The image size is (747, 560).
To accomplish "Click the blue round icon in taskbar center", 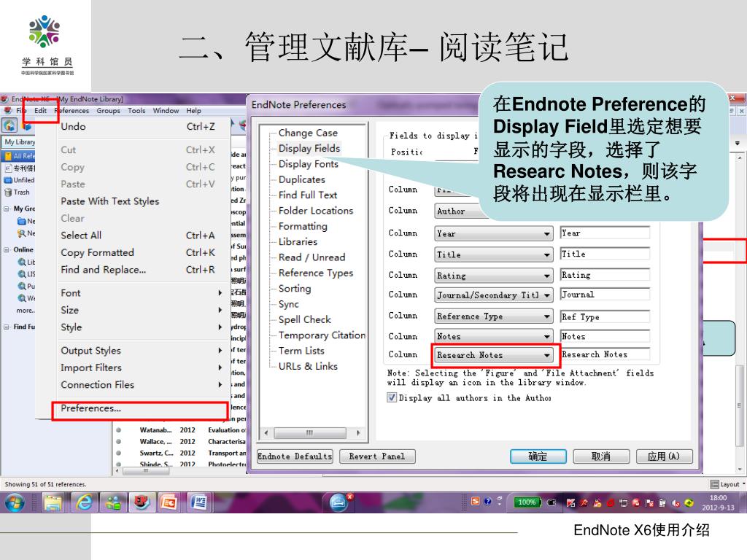I will coord(338,503).
